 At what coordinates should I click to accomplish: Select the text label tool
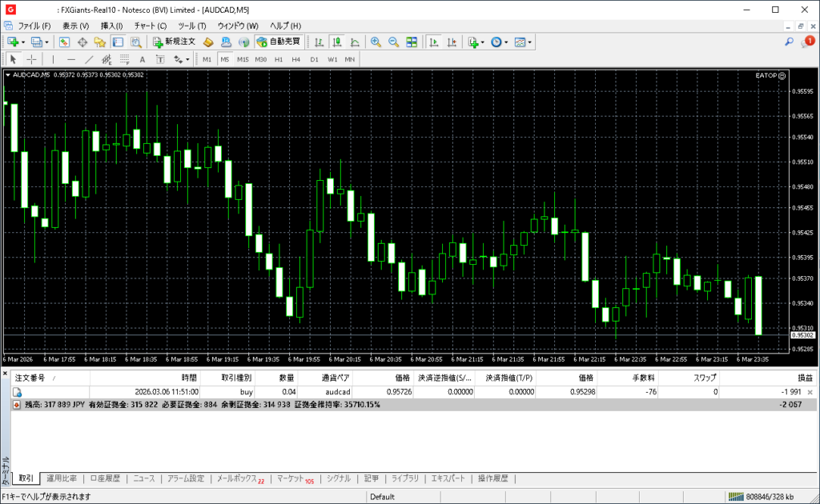pyautogui.click(x=143, y=59)
